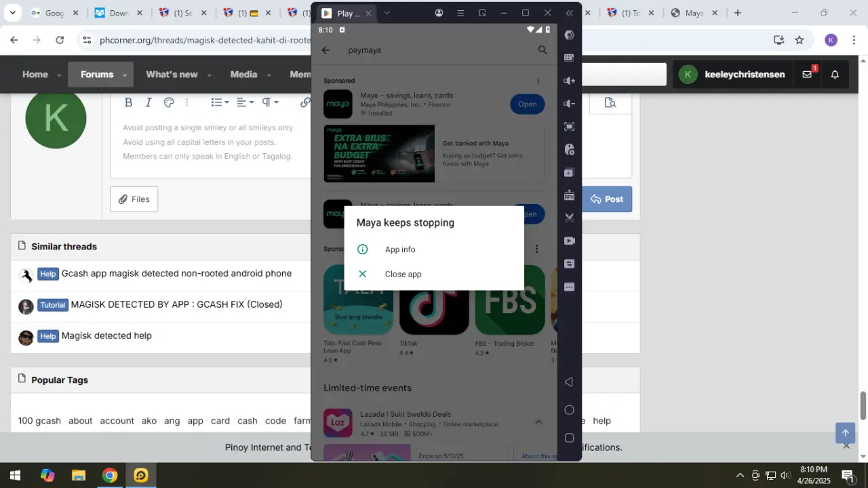The height and width of the screenshot is (488, 868).
Task: Click emulator volume down icon
Action: 569,104
